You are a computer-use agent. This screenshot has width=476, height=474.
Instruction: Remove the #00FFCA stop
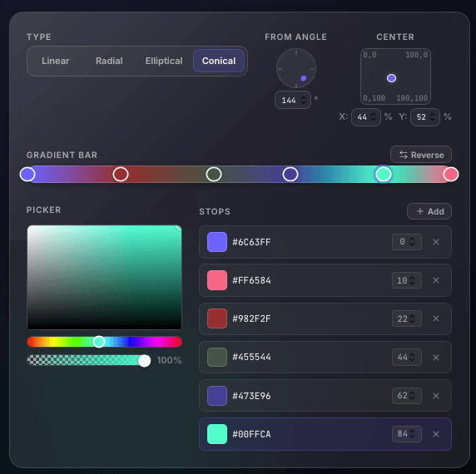(x=436, y=434)
